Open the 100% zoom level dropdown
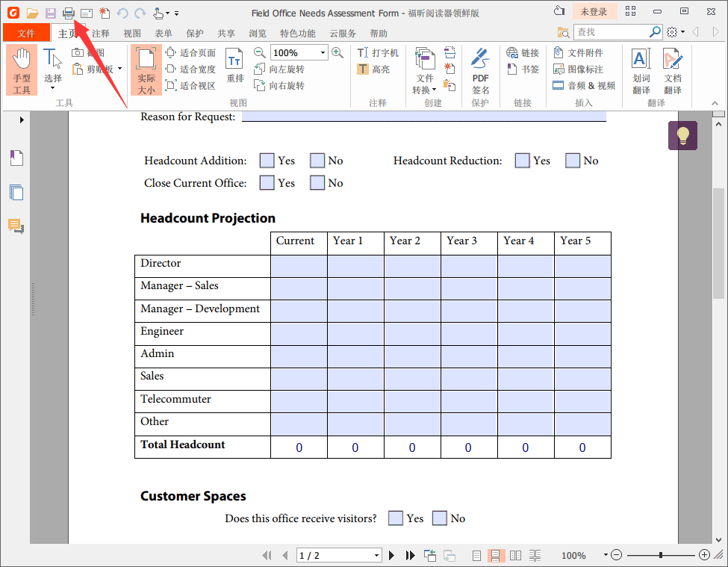The image size is (728, 567). 323,53
